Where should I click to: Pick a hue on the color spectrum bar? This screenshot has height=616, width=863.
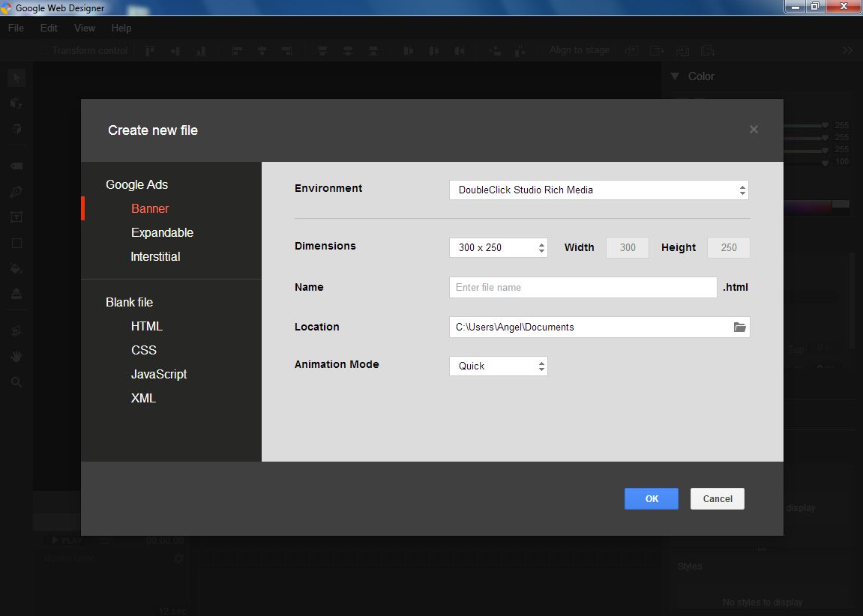coord(809,207)
